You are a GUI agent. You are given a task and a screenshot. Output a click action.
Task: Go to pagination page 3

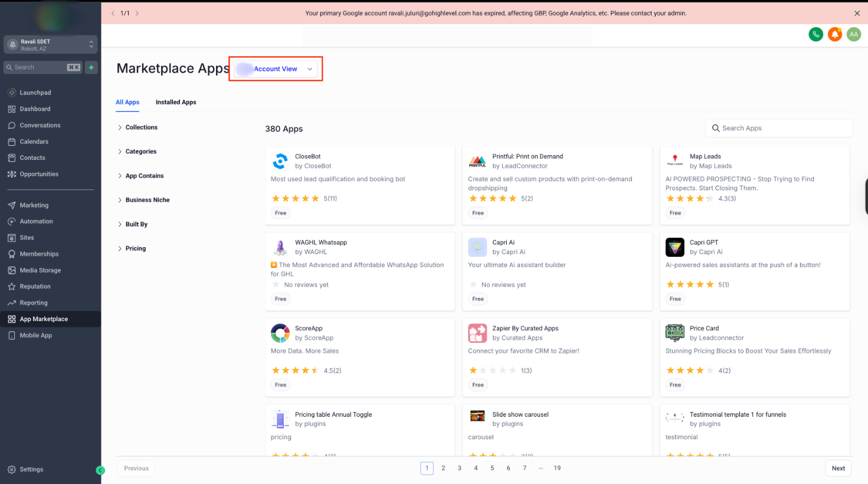460,468
